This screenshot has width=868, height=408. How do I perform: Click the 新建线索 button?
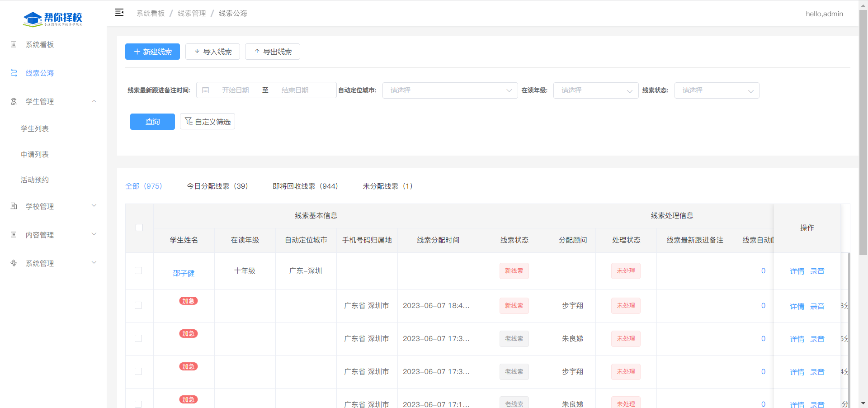point(152,52)
